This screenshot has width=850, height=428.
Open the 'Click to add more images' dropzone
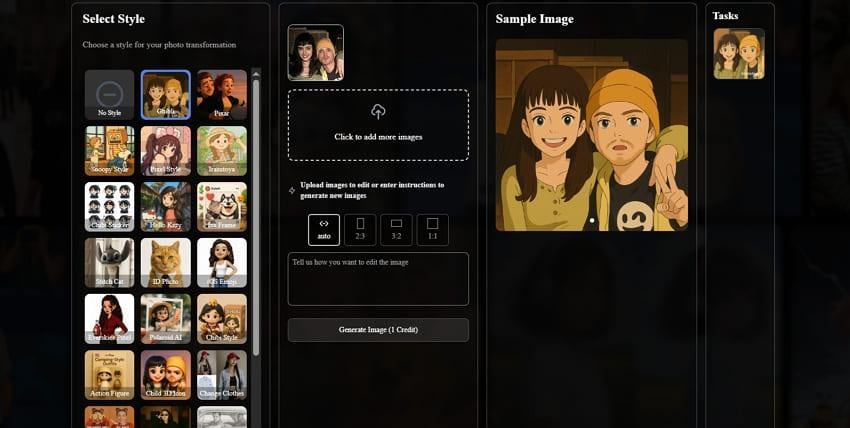coord(378,125)
